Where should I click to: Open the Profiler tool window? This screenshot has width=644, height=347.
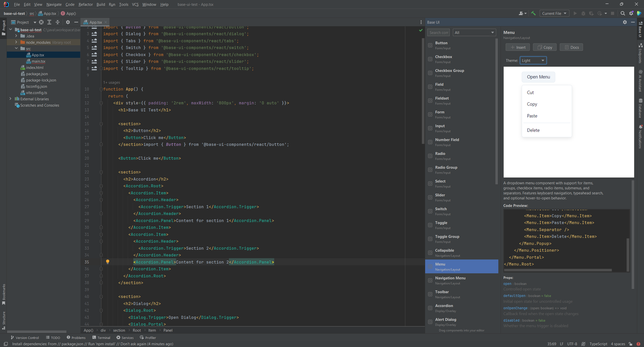point(148,338)
